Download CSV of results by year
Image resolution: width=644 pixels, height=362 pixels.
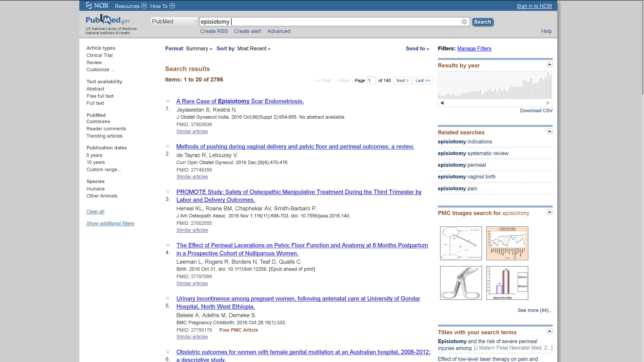[x=536, y=110]
